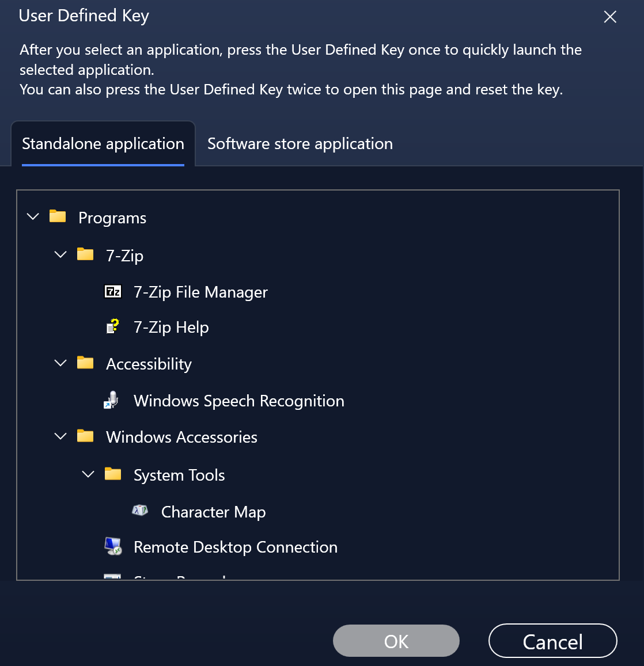Click the Character Map icon
The image size is (644, 666).
tap(140, 511)
